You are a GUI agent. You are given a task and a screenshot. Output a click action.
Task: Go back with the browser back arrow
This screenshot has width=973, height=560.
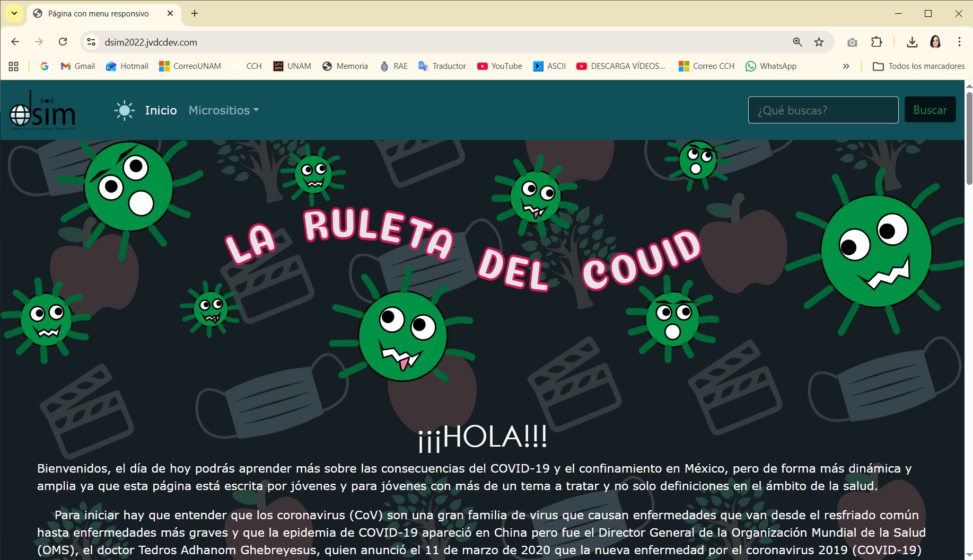15,42
